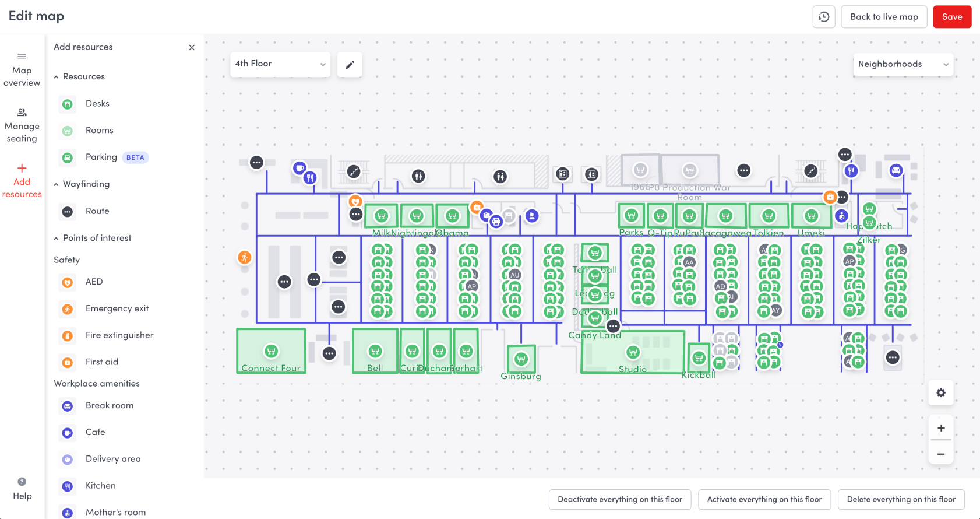This screenshot has width=980, height=519.
Task: Pick the Emergency exit icon
Action: (x=68, y=309)
